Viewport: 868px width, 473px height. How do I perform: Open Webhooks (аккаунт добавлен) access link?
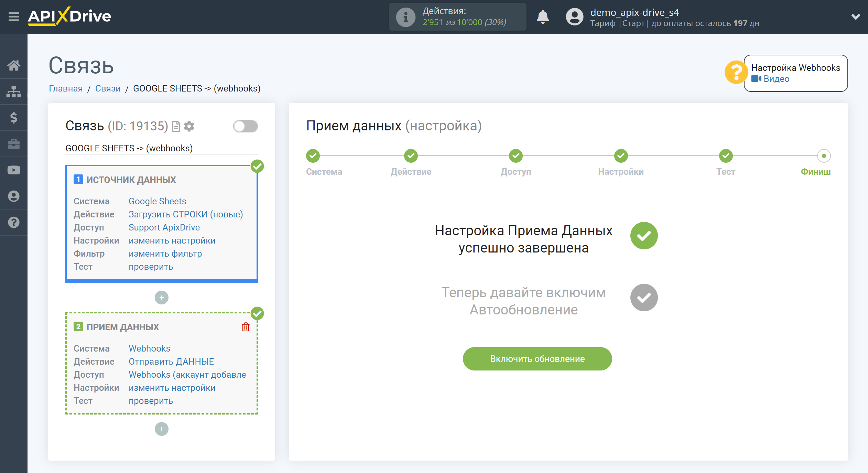pos(187,375)
